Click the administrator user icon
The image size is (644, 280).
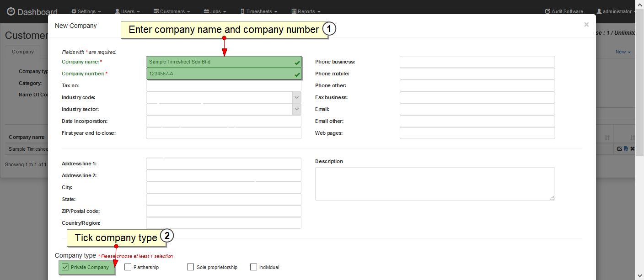click(x=599, y=11)
